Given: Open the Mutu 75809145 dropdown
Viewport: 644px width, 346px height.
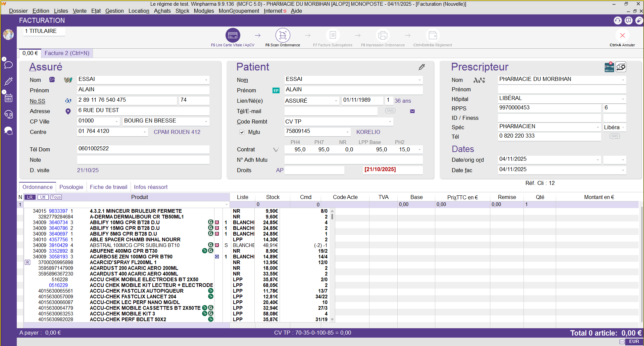Looking at the screenshot, I should 347,132.
